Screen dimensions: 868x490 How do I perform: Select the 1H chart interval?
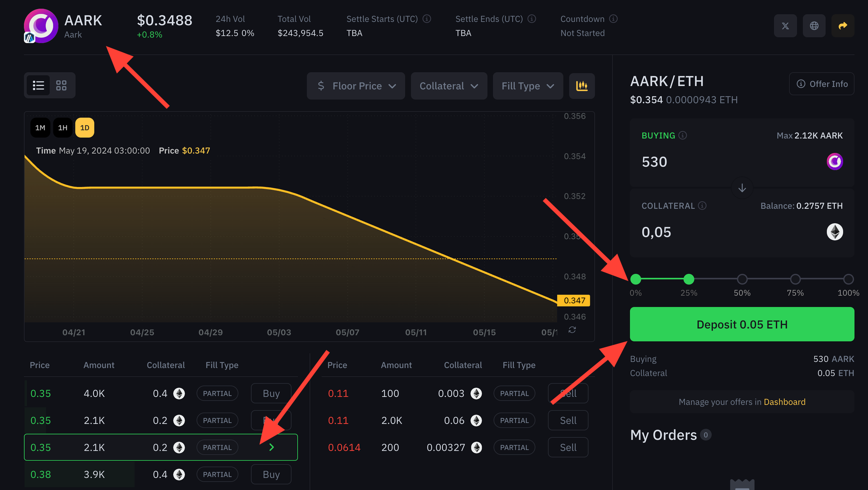pos(63,128)
